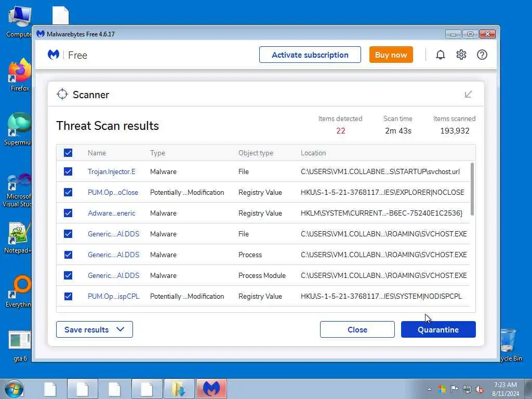Select the Firefox desktop icon
The image size is (532, 399).
point(20,75)
